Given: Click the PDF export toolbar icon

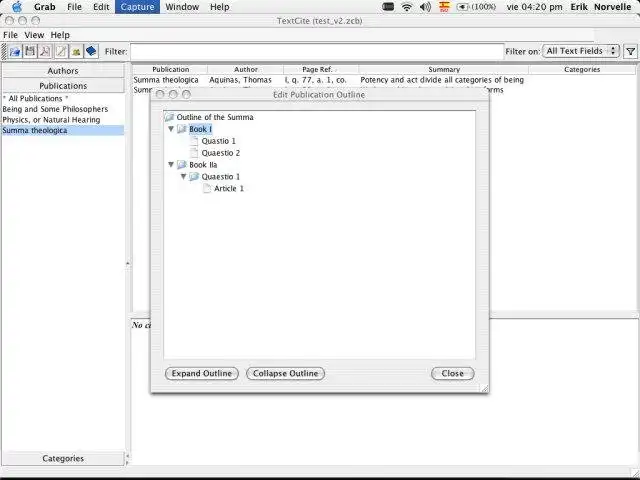Looking at the screenshot, I should tap(45, 51).
